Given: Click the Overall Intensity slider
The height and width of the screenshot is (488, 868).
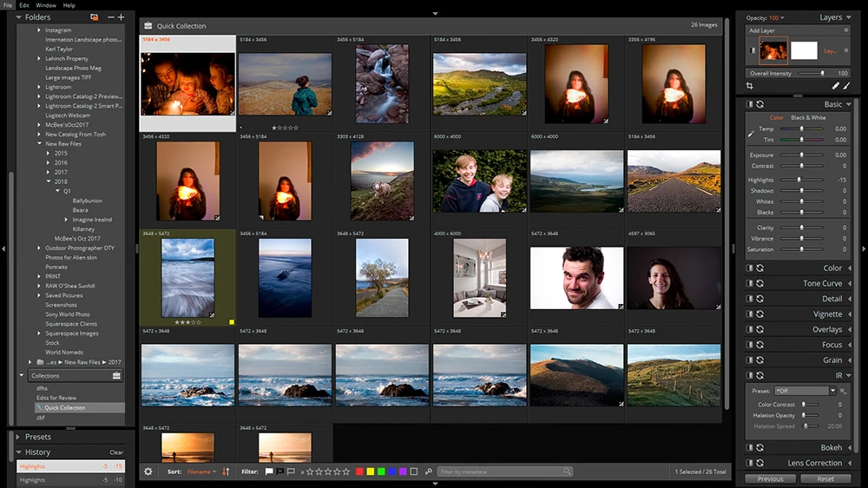Looking at the screenshot, I should (811, 73).
